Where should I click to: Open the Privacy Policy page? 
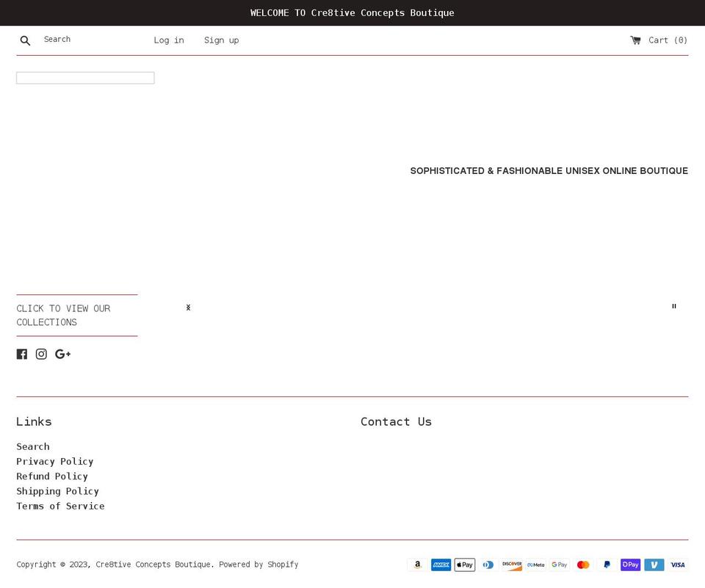click(55, 461)
